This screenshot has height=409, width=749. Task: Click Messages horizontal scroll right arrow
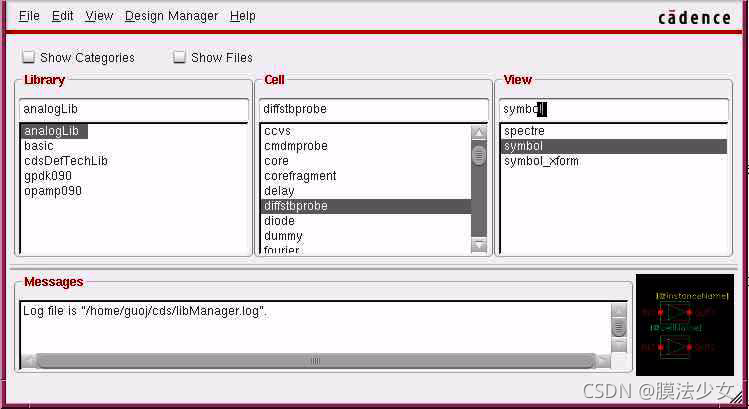pyautogui.click(x=603, y=361)
